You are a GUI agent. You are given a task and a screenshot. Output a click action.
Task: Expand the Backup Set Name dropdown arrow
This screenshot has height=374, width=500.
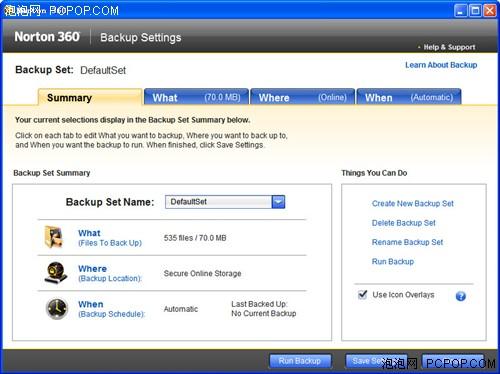click(x=278, y=202)
